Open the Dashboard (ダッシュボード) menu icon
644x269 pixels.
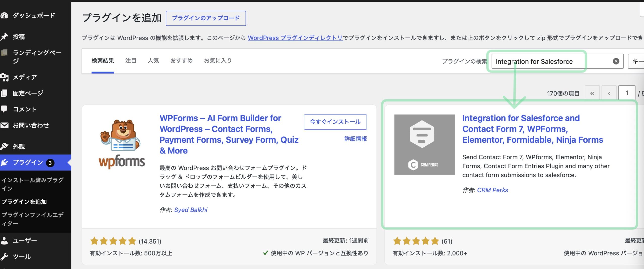pyautogui.click(x=4, y=16)
